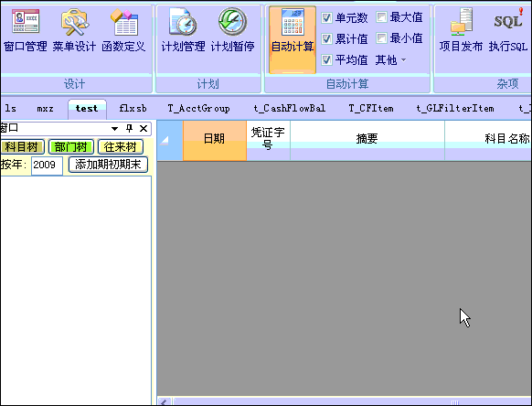Click the year input field showing 2009

tap(47, 166)
